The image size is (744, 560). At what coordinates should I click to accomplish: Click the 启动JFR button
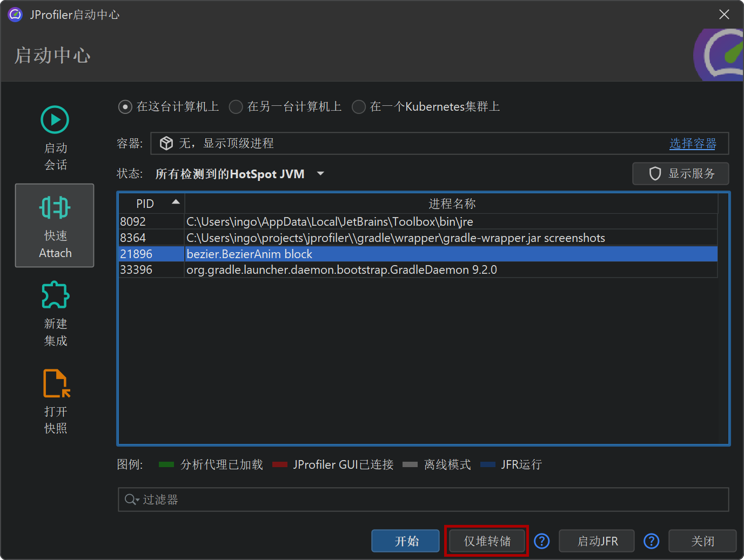coord(597,541)
